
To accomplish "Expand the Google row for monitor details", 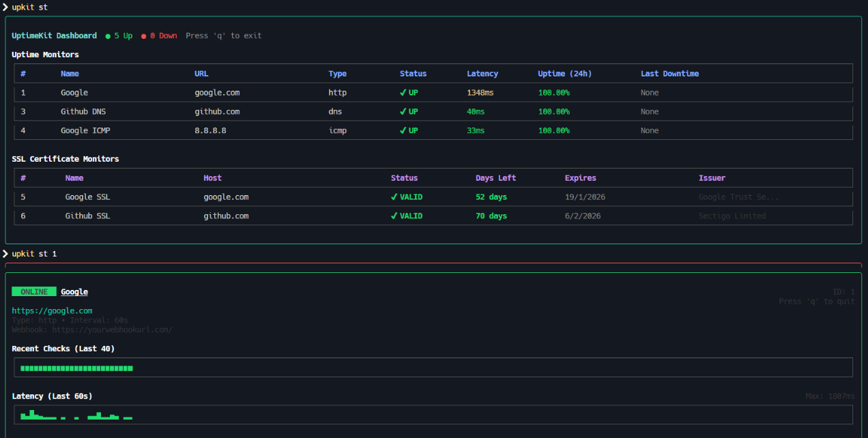I will (x=74, y=92).
